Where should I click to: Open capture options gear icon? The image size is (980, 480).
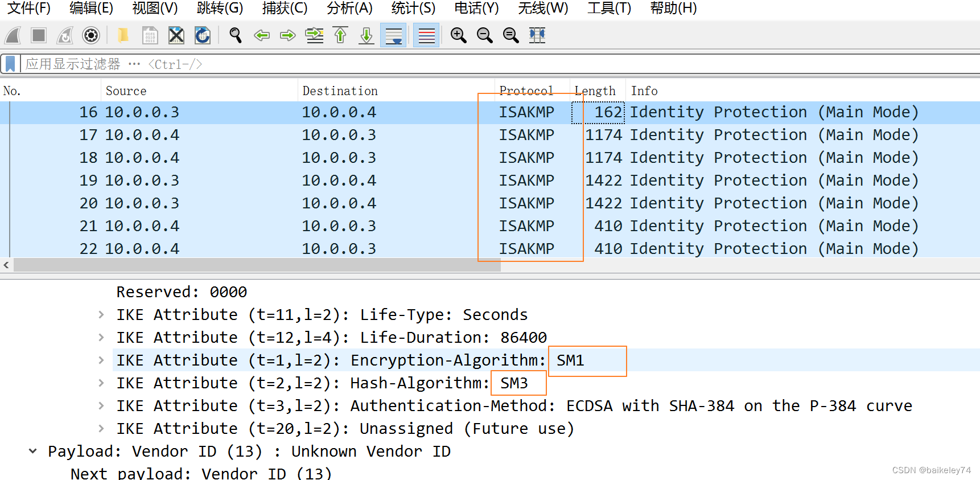(x=91, y=35)
